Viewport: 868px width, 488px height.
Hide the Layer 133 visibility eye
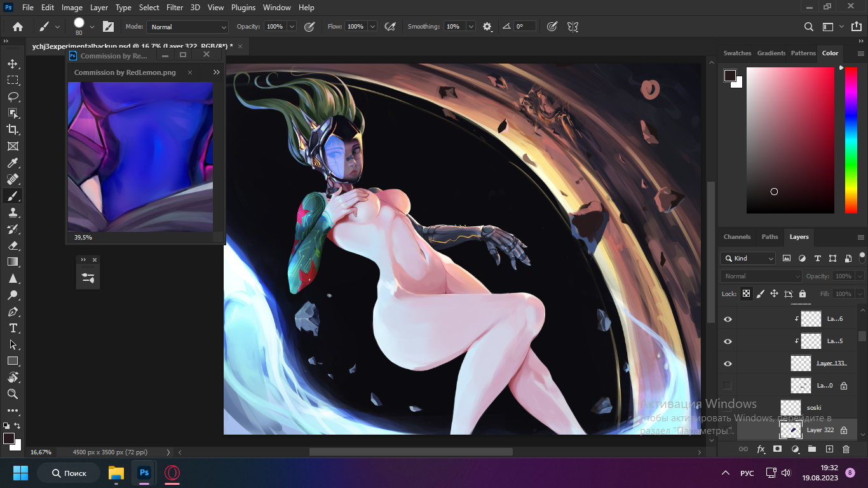point(728,363)
